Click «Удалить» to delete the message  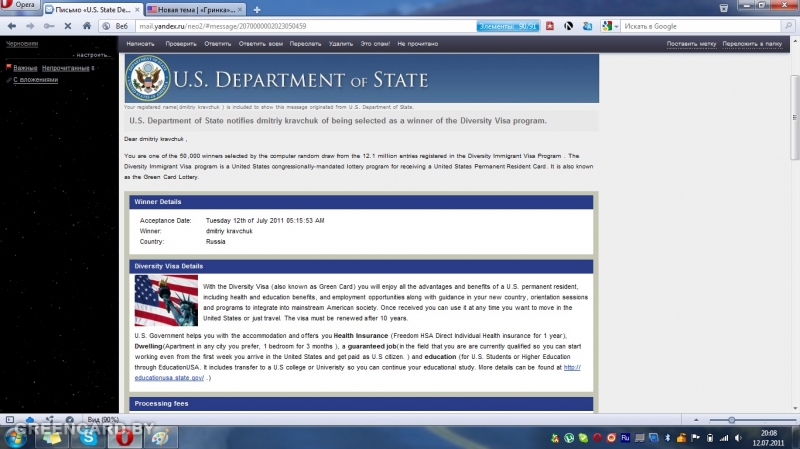coord(341,44)
